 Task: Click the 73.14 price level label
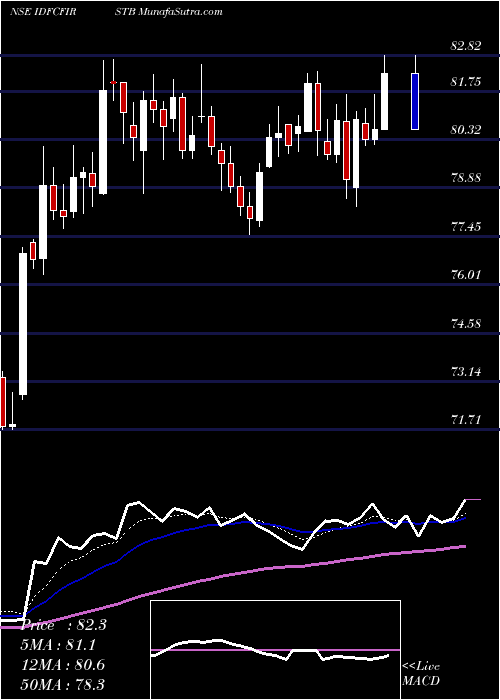[466, 371]
